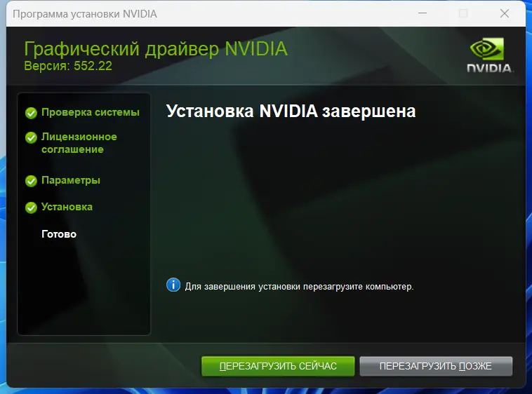Click the Установка NVIDIA завершена heading
The width and height of the screenshot is (532, 394).
pos(291,111)
